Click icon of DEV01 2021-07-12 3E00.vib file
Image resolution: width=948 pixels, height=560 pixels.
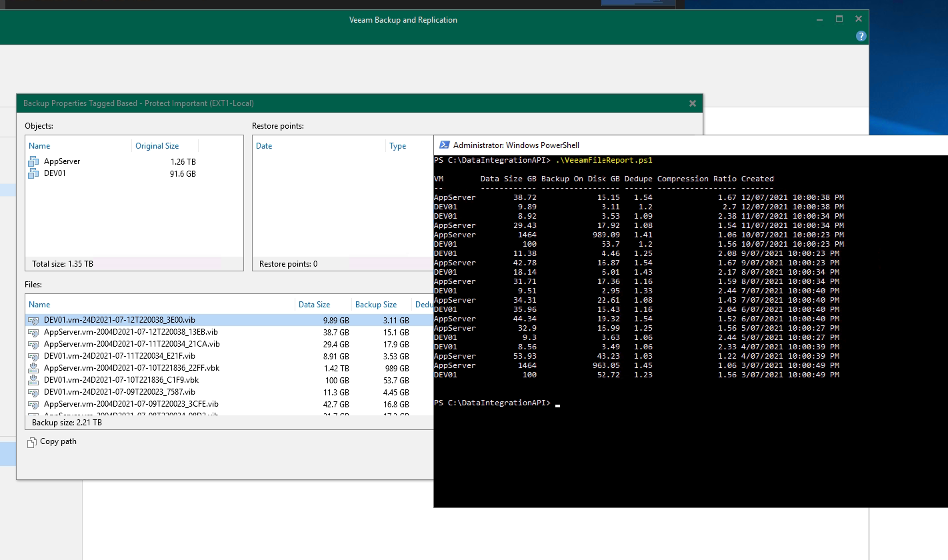[x=33, y=320]
